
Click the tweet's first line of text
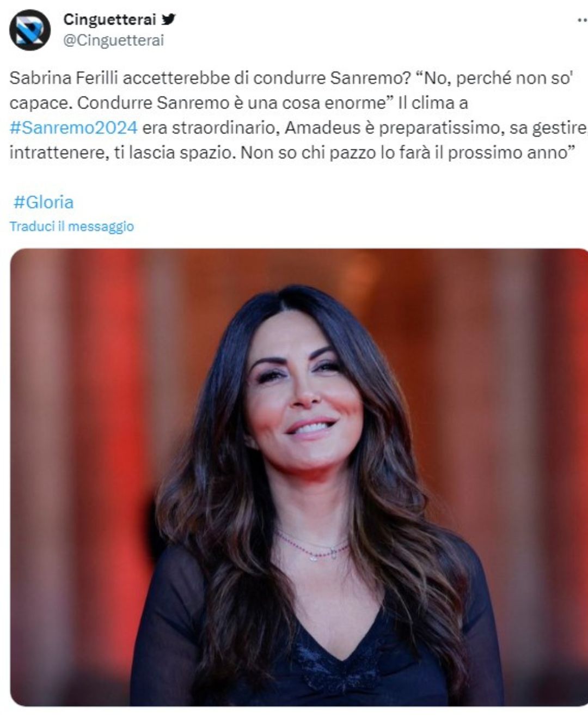point(291,78)
